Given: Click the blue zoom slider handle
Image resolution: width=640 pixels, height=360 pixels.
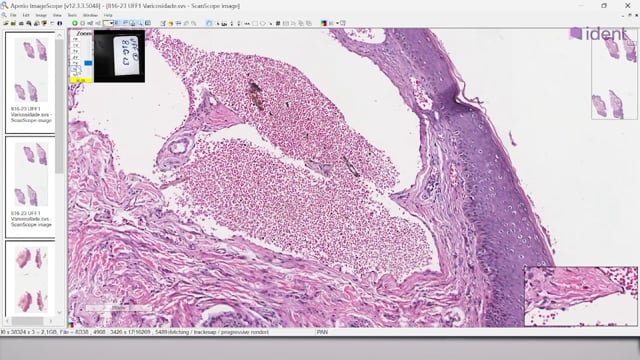Looking at the screenshot, I should coord(88,63).
